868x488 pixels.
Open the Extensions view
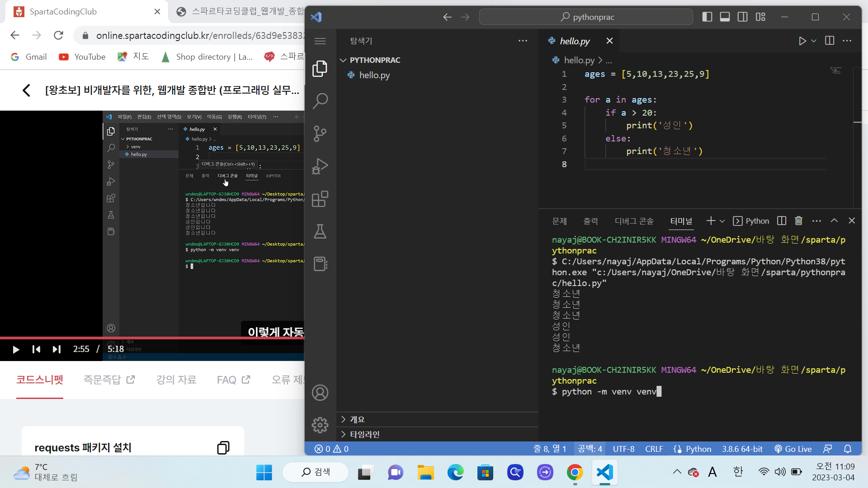click(320, 199)
